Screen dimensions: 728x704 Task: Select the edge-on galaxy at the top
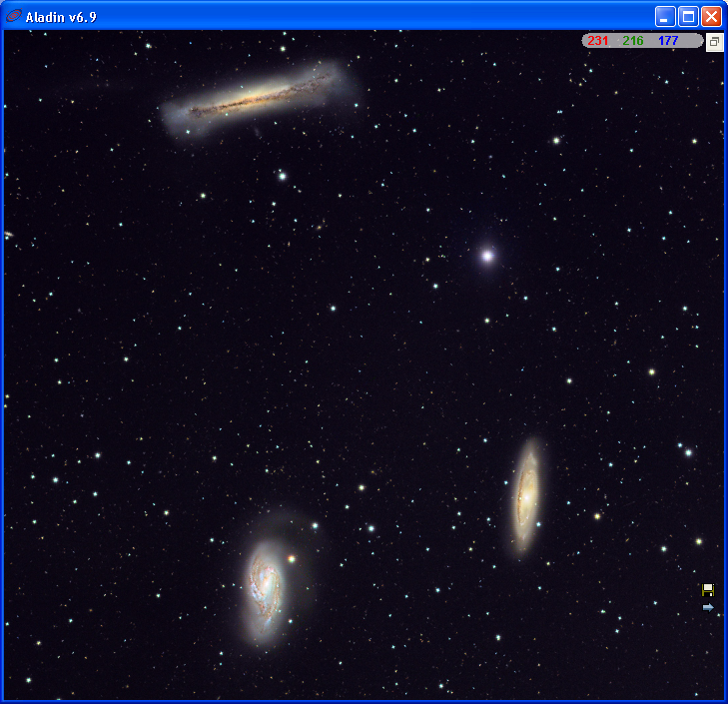point(260,98)
